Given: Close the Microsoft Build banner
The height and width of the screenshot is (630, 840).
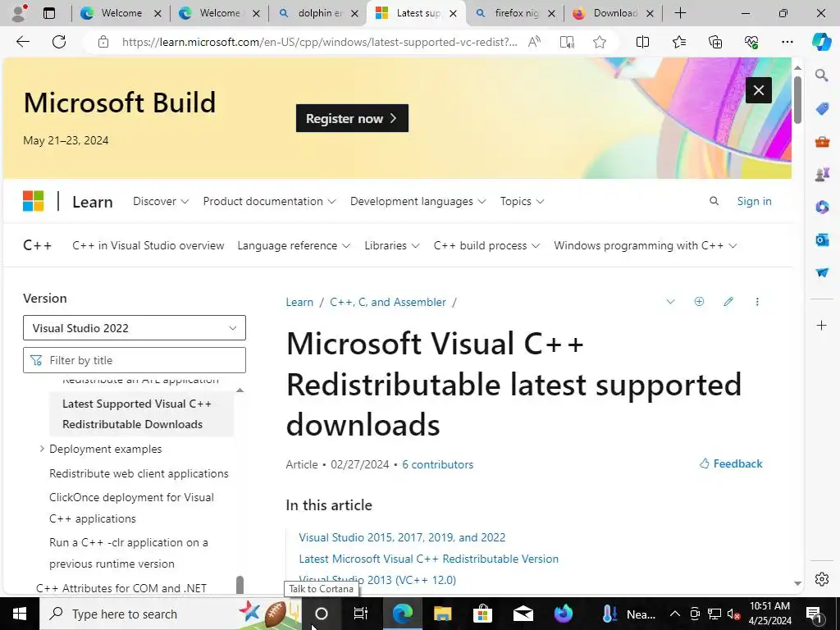Looking at the screenshot, I should (759, 90).
